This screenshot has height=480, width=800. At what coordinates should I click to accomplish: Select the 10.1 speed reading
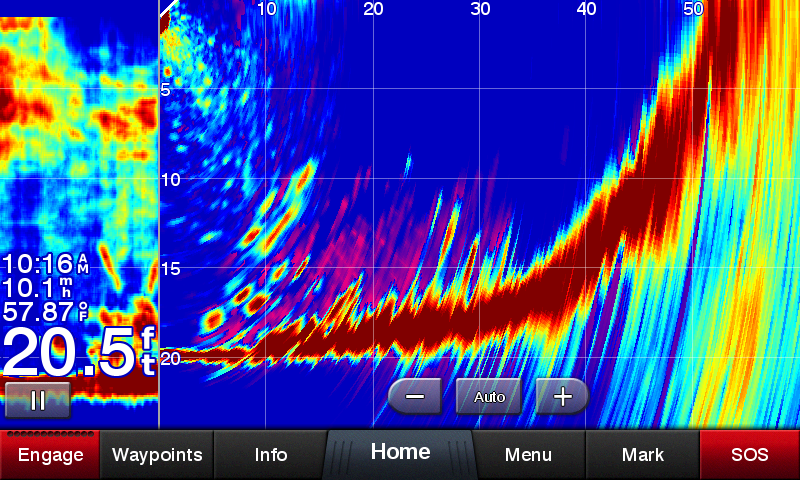[45, 288]
